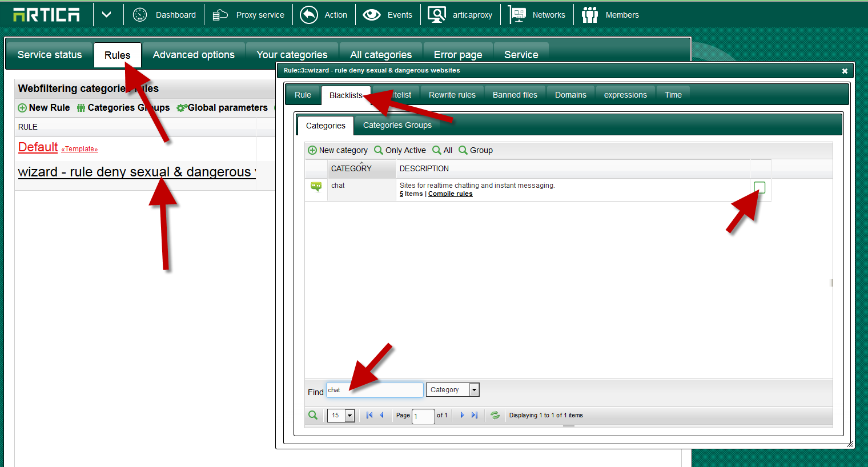This screenshot has width=868, height=467.
Task: Open the Networks menu
Action: 549,15
